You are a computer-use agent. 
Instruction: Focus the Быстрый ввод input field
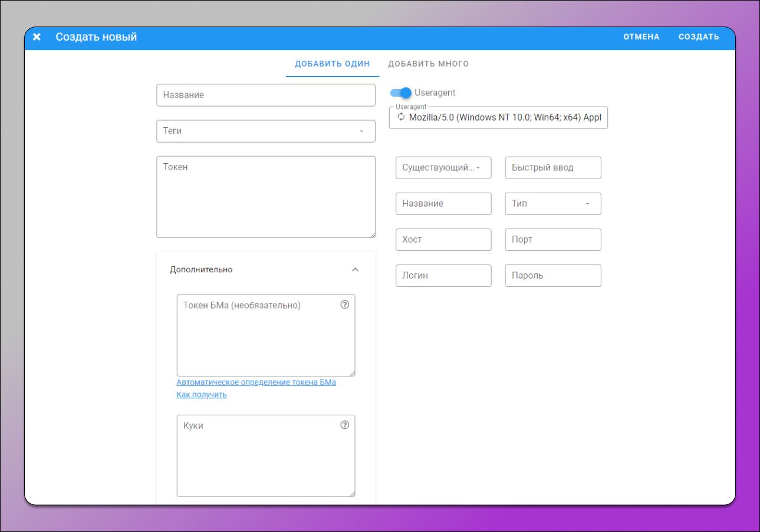[x=552, y=167]
